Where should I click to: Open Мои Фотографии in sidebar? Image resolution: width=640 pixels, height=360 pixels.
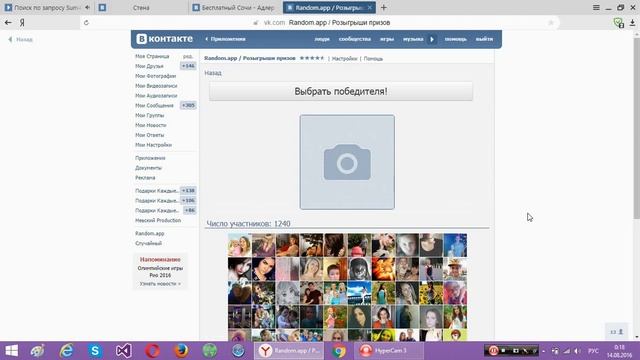click(x=156, y=76)
